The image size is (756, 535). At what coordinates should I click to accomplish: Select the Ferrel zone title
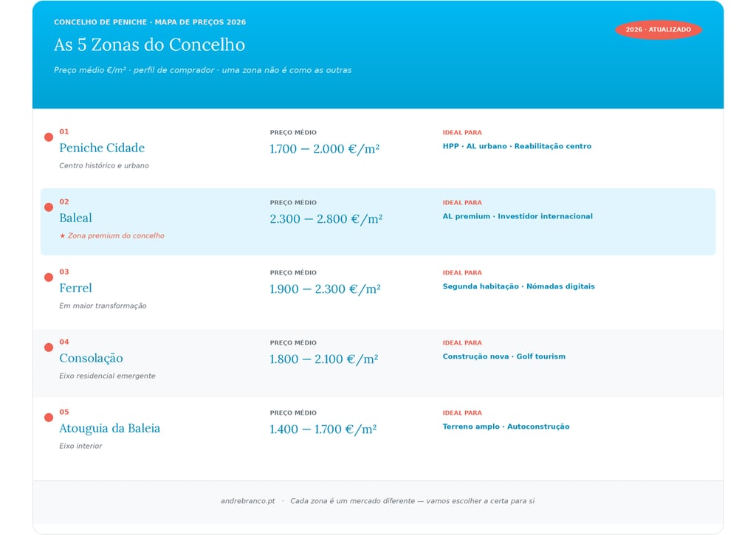click(x=75, y=289)
